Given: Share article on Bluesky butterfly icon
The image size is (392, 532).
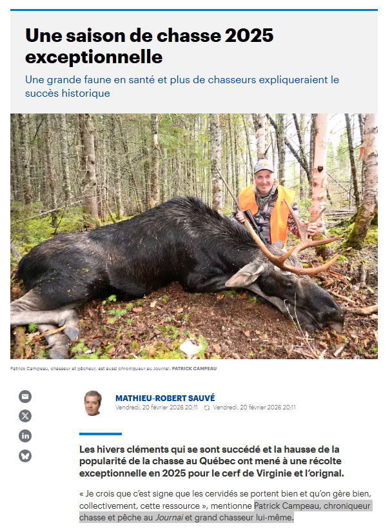Looking at the screenshot, I should pos(25,456).
